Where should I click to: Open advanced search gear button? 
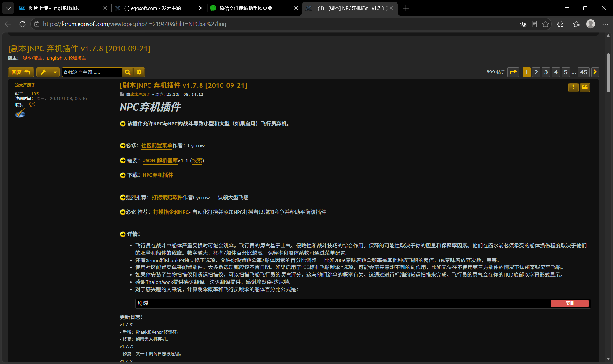(139, 72)
